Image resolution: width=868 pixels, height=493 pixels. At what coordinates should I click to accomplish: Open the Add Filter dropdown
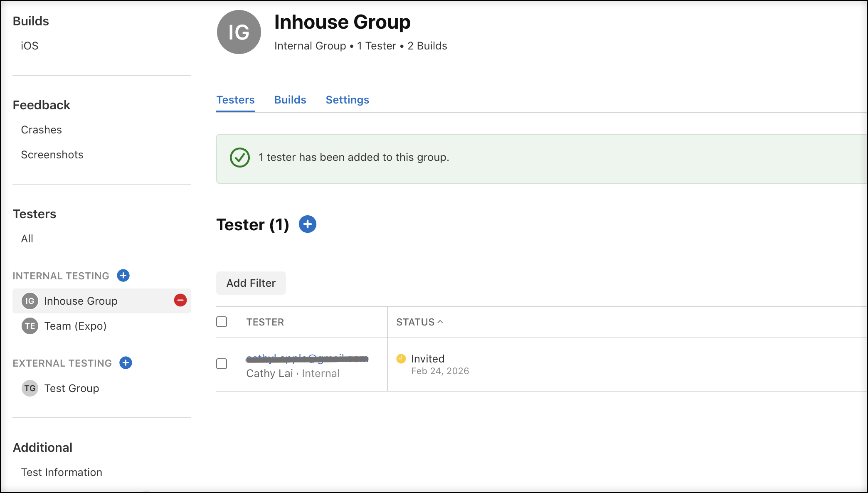(x=251, y=283)
